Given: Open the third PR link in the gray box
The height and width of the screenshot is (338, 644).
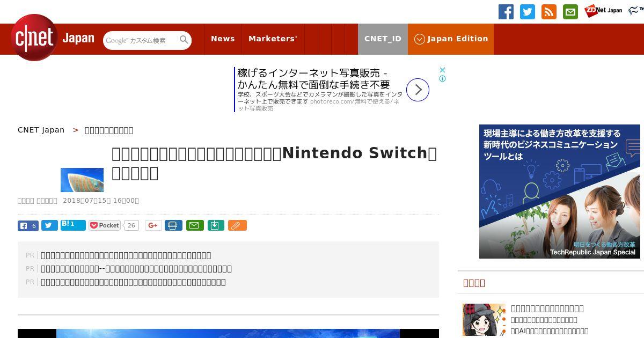Looking at the screenshot, I should click(133, 282).
